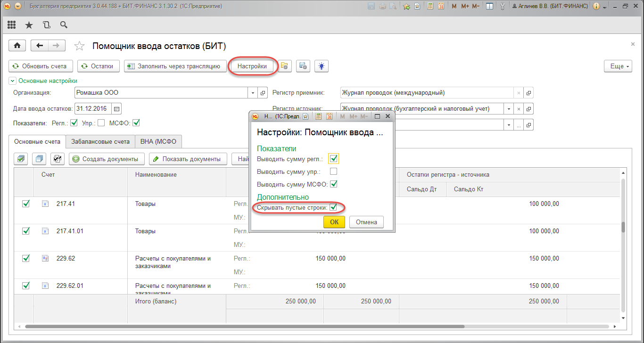Click the Обновить счета button
The height and width of the screenshot is (343, 644).
point(41,66)
